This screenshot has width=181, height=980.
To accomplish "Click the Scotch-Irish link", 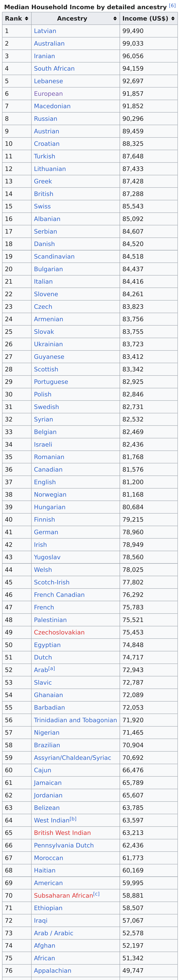I will pyautogui.click(x=51, y=582).
